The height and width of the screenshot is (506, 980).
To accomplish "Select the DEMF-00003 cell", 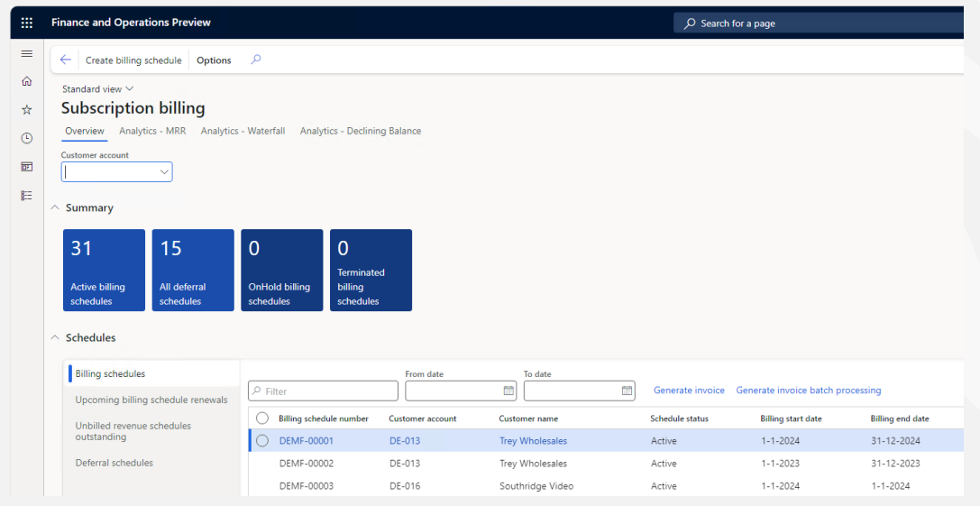I will (x=307, y=486).
